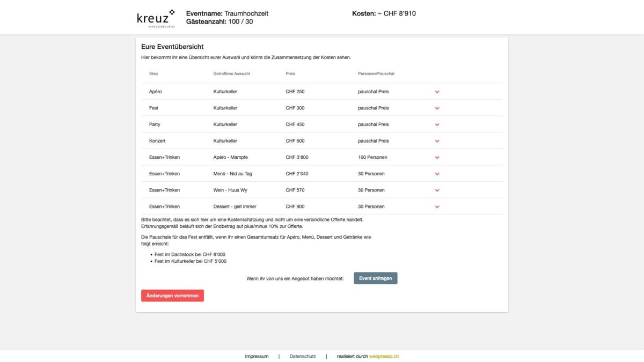This screenshot has height=362, width=644.
Task: Visit the webpresso.ch website link
Action: click(x=384, y=356)
